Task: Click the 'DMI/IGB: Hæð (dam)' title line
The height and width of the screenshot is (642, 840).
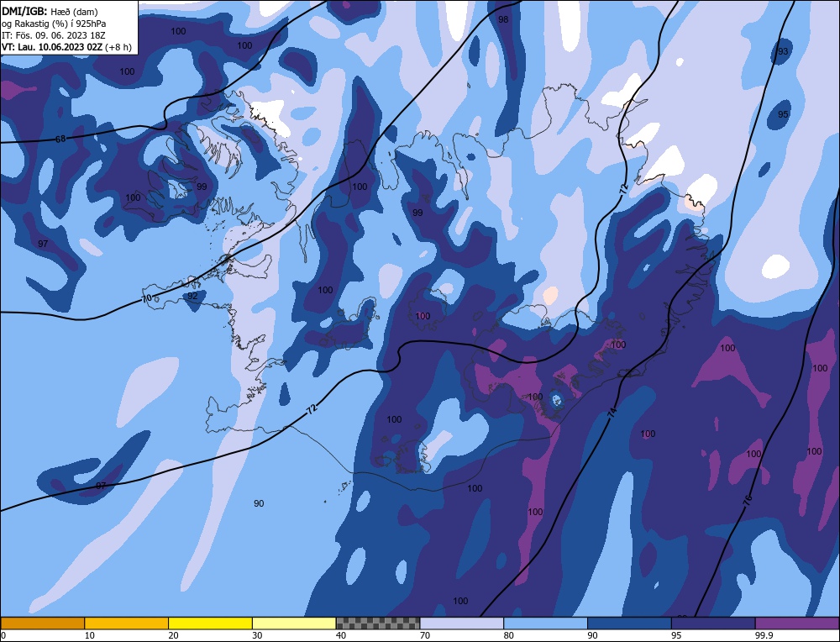Action: (50, 11)
